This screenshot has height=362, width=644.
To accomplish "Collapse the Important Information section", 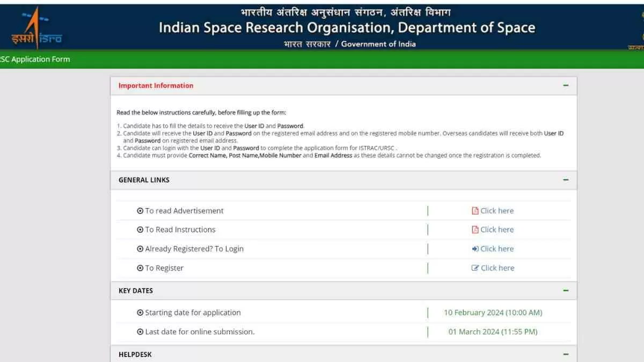I will (566, 86).
